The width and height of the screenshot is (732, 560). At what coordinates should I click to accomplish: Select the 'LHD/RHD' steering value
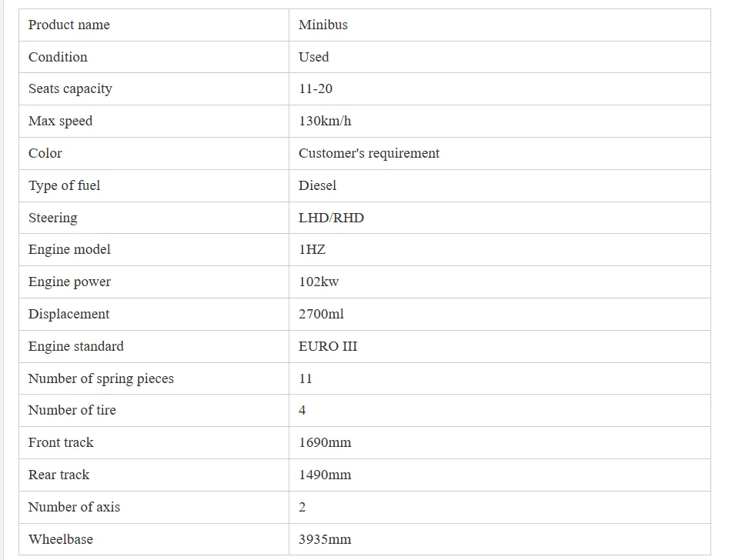tap(331, 218)
